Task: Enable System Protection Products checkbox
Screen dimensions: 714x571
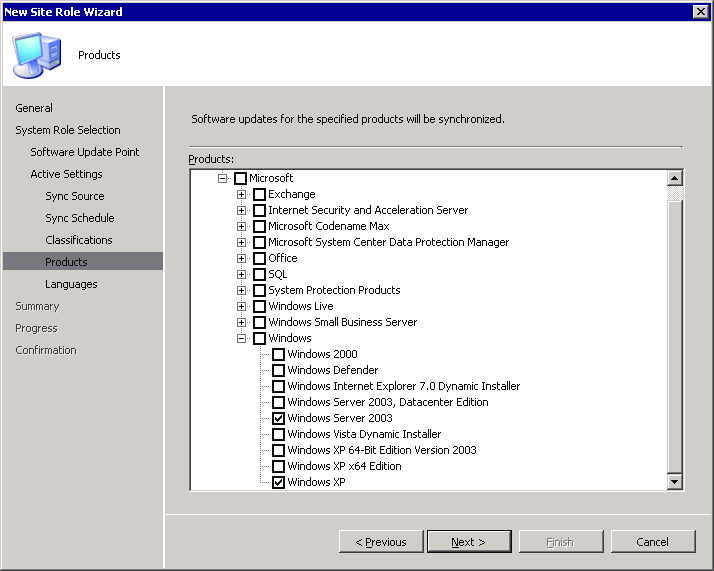Action: coord(260,290)
